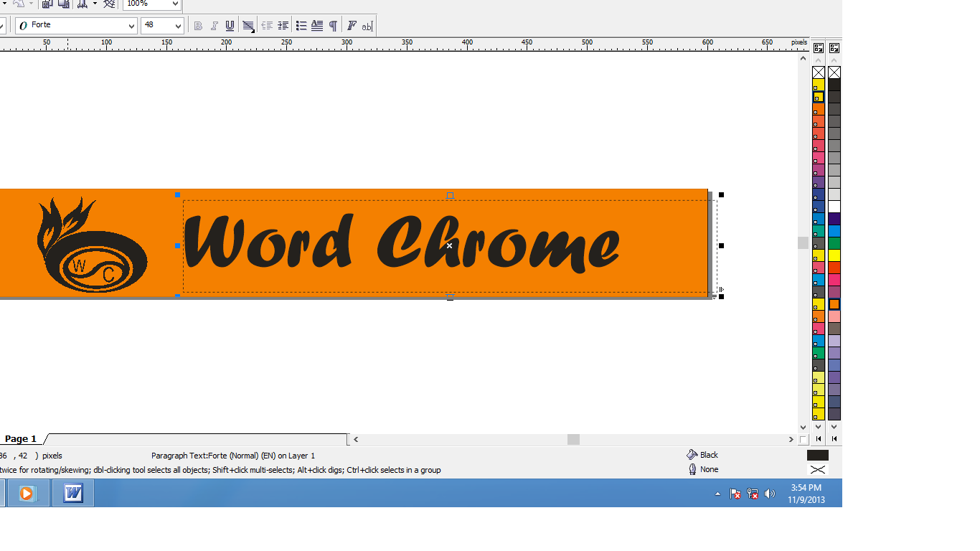This screenshot has height=551, width=980.
Task: Toggle Underline formatting in the text toolbar
Action: [x=230, y=26]
